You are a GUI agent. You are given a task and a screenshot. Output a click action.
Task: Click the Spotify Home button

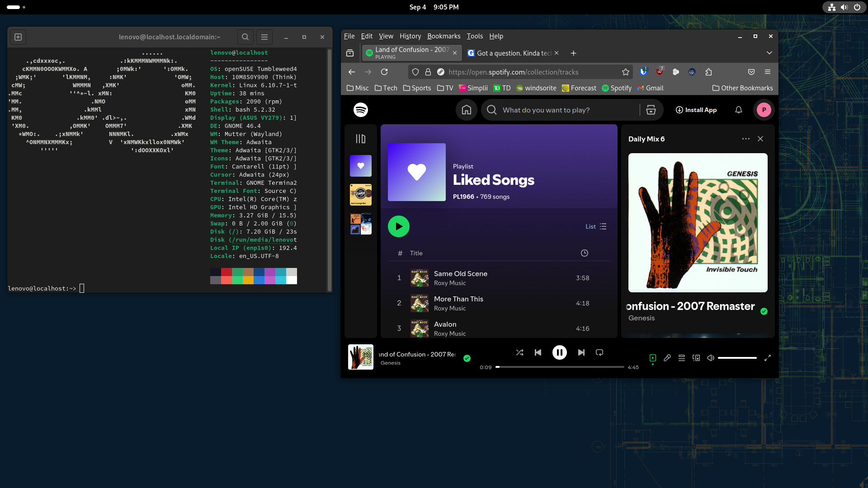click(x=467, y=110)
